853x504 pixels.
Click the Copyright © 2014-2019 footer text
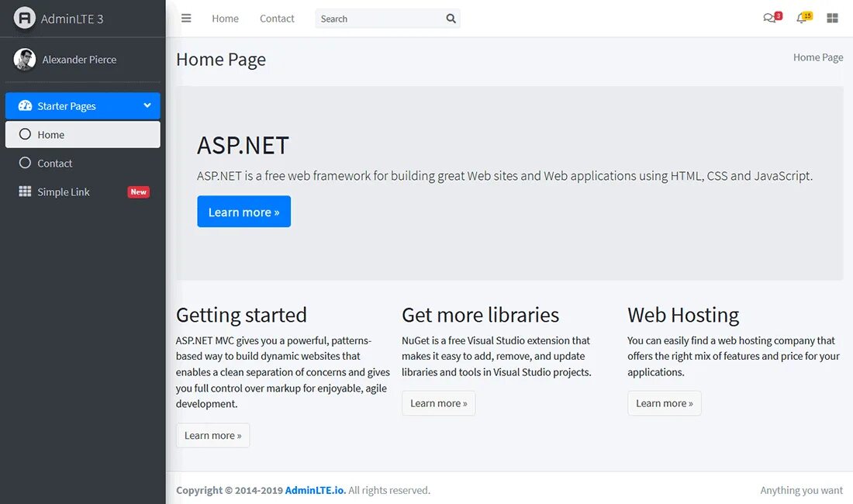tap(230, 490)
